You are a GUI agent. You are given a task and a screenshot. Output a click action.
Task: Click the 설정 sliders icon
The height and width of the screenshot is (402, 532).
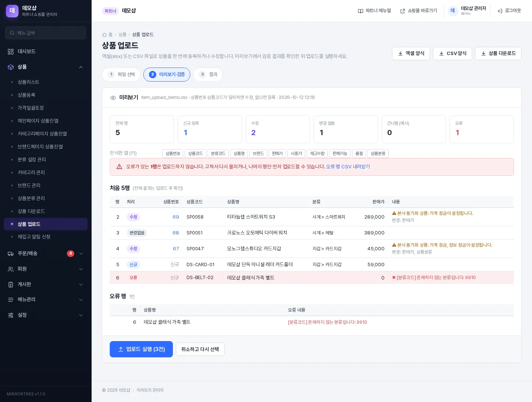point(11,315)
